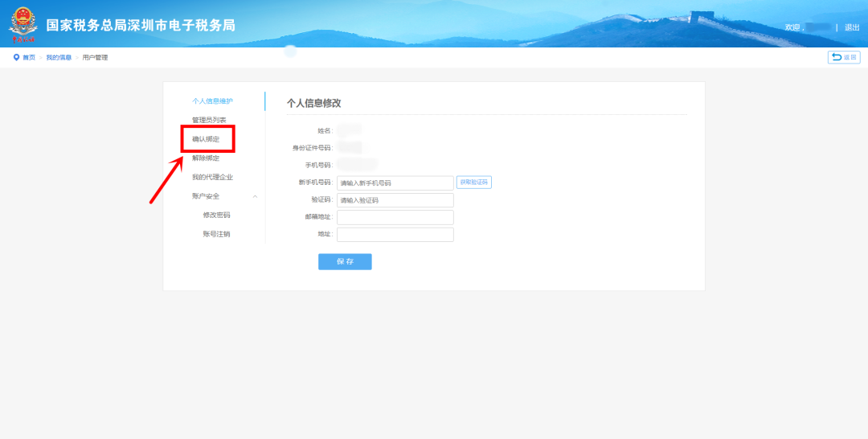Image resolution: width=868 pixels, height=439 pixels.
Task: Focus the 地址 input field
Action: click(x=395, y=235)
